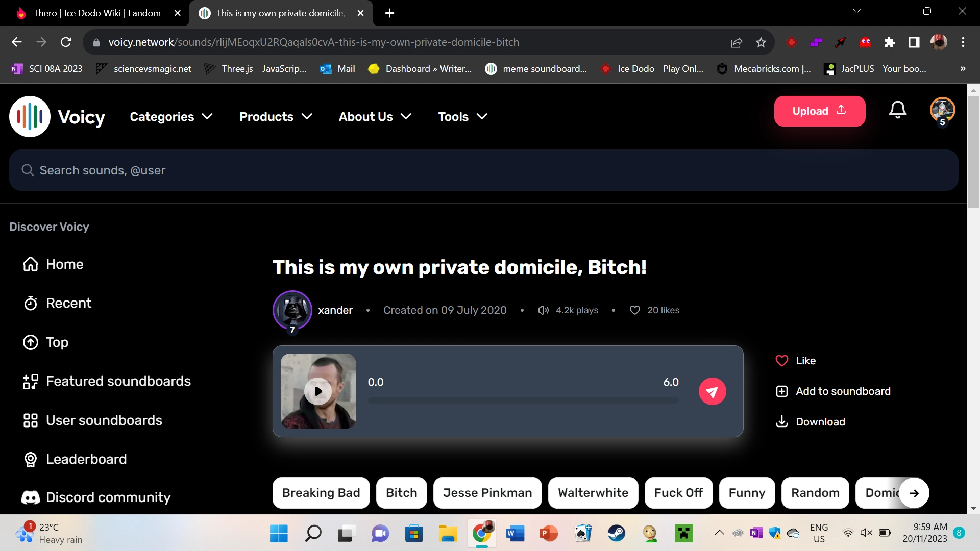The height and width of the screenshot is (551, 980).
Task: Open the Tools dropdown menu
Action: 462,117
